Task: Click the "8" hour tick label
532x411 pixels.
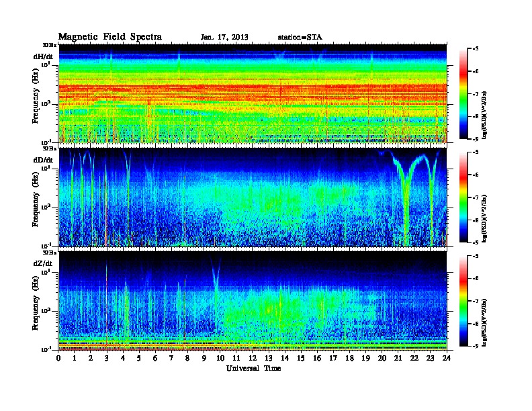Action: [187, 358]
